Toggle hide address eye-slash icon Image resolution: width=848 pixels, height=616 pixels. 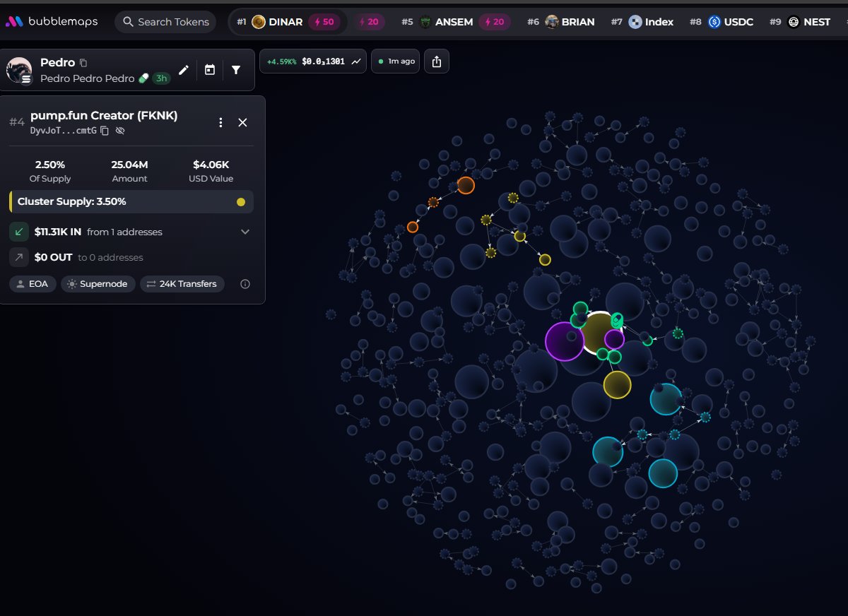click(x=120, y=131)
